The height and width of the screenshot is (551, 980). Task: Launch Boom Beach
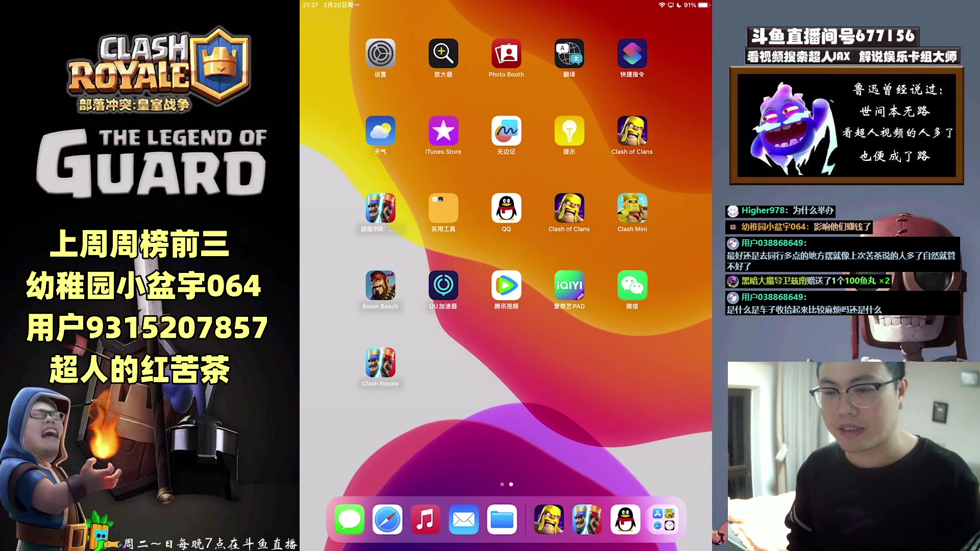[x=380, y=285]
